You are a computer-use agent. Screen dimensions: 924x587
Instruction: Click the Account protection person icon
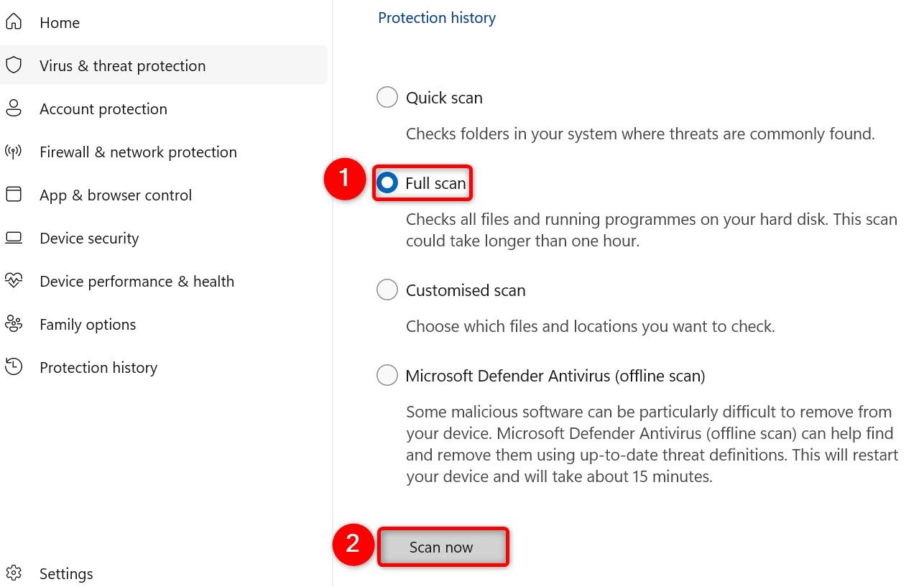pyautogui.click(x=14, y=108)
